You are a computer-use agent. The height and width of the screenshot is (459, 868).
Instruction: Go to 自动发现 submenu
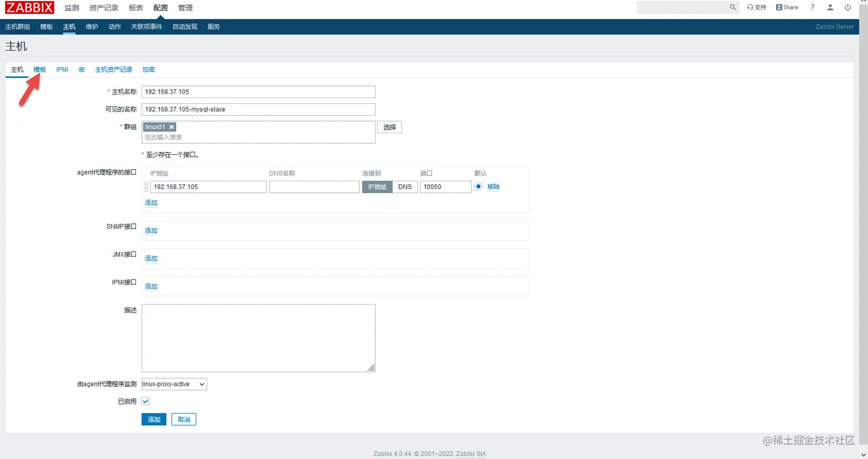click(185, 27)
